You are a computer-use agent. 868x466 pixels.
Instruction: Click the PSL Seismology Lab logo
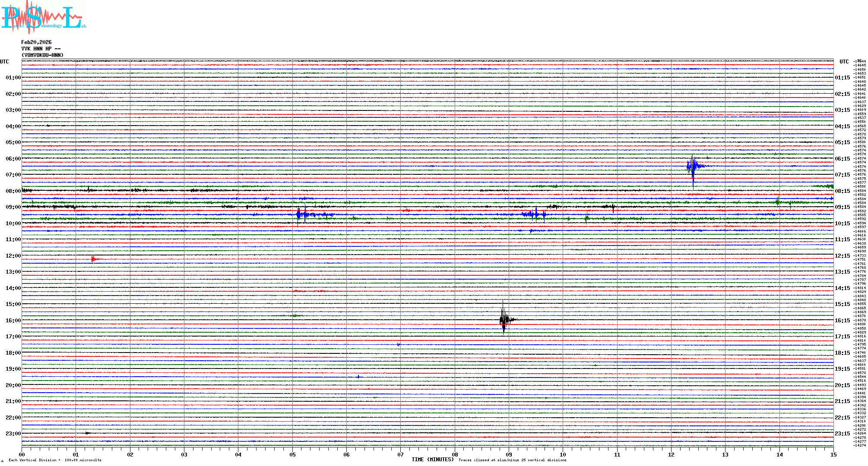click(x=43, y=17)
